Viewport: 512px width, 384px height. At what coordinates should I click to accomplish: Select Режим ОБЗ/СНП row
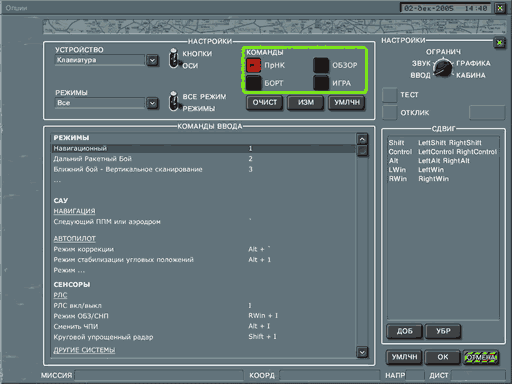203,316
